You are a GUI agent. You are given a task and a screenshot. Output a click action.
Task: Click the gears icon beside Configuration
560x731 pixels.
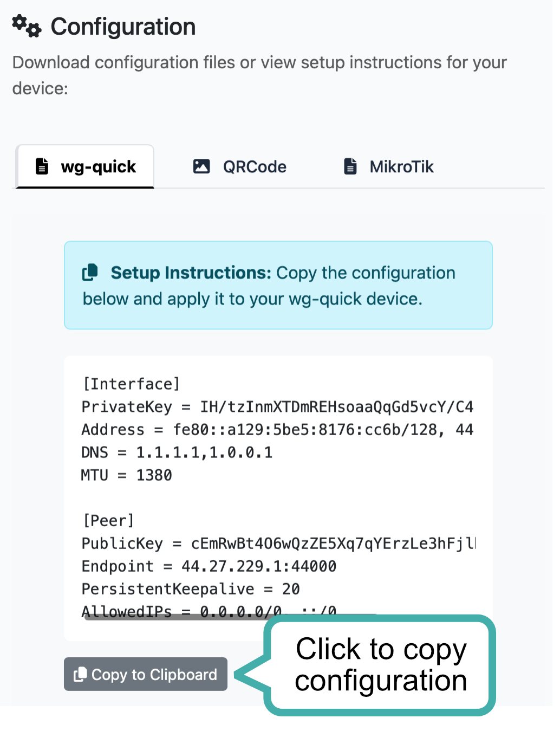pos(27,27)
